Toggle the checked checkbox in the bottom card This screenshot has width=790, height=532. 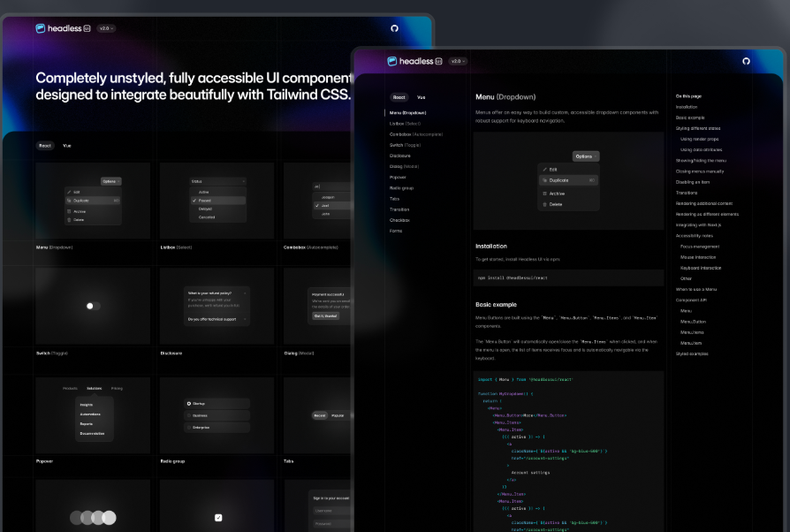218,517
